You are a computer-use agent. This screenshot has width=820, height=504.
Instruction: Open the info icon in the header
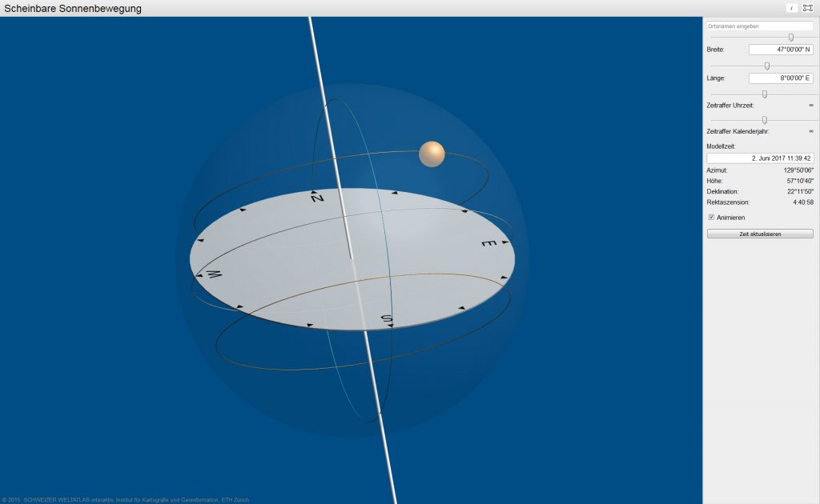click(x=791, y=8)
